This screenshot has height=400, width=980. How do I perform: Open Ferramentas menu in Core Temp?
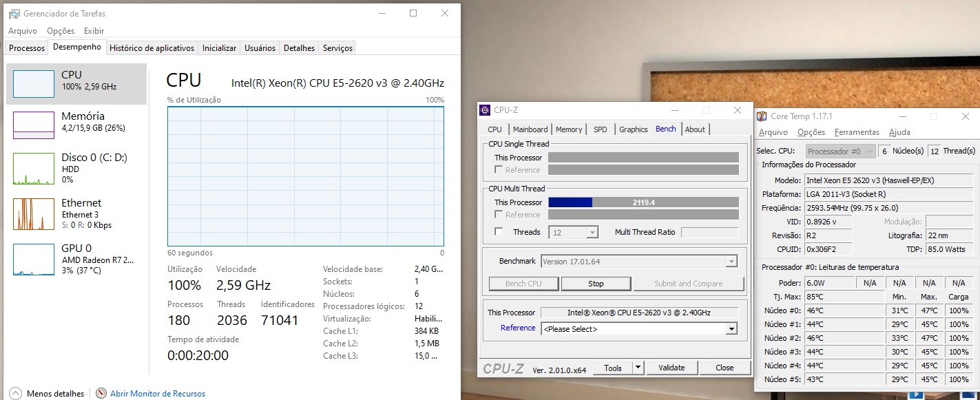pyautogui.click(x=857, y=132)
